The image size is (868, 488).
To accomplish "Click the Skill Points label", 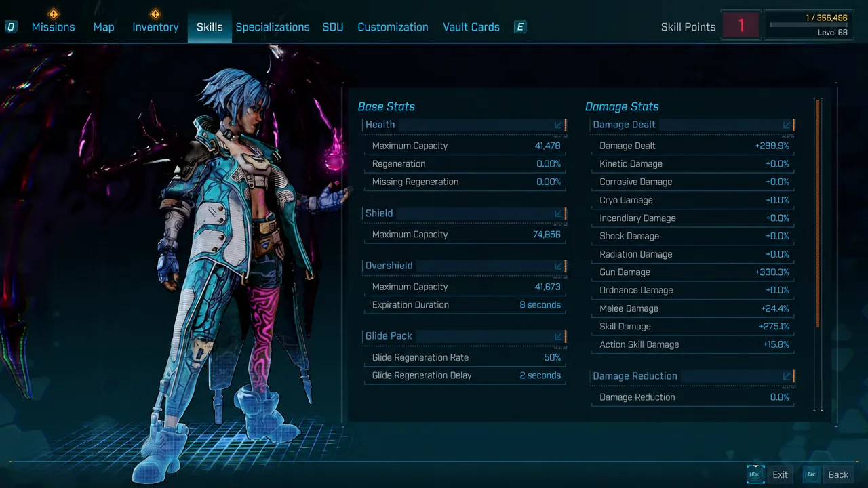I will point(688,27).
